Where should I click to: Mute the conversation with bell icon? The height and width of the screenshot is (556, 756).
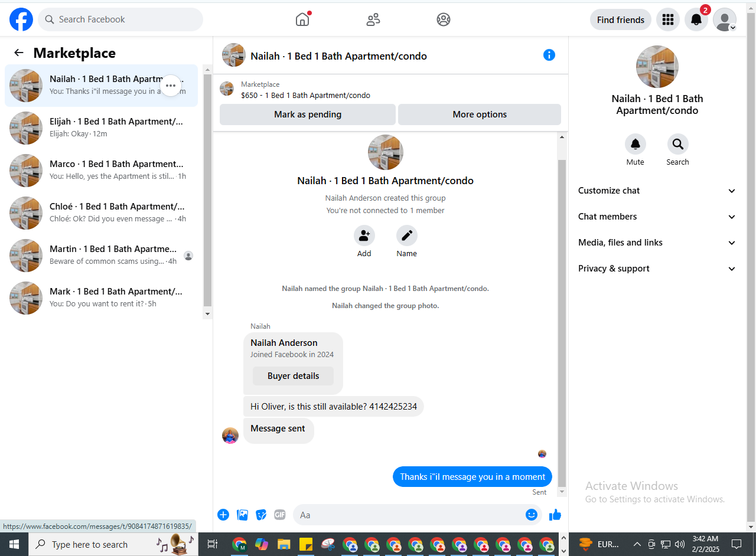point(636,144)
